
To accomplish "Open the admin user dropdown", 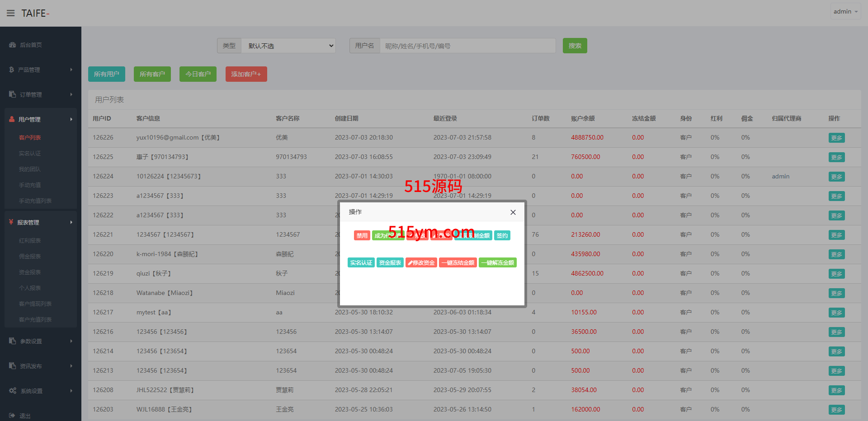I will (845, 12).
